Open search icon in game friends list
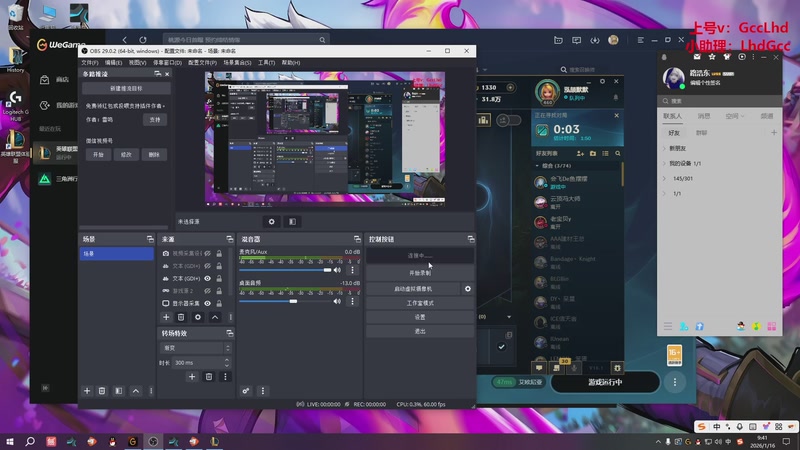The image size is (800, 450). (x=618, y=154)
